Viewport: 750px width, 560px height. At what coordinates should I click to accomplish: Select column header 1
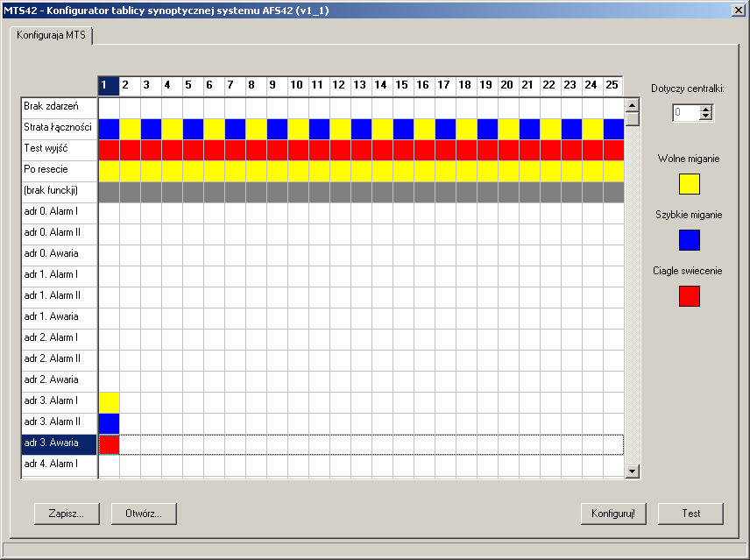click(109, 86)
